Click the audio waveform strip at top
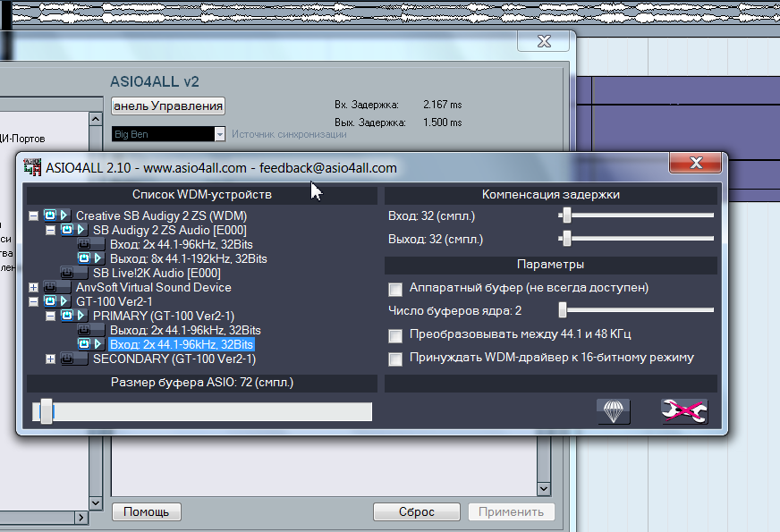This screenshot has height=532, width=780. tap(395, 13)
